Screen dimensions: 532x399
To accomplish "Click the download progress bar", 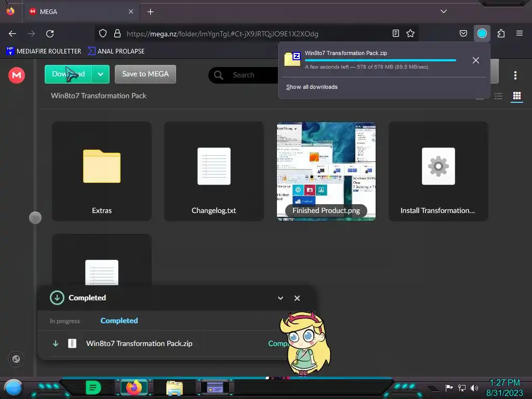I will pos(380,60).
